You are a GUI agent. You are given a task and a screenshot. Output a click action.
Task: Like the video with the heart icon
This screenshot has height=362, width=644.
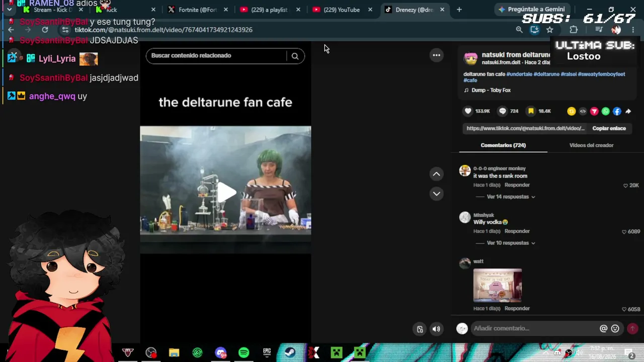(x=468, y=111)
